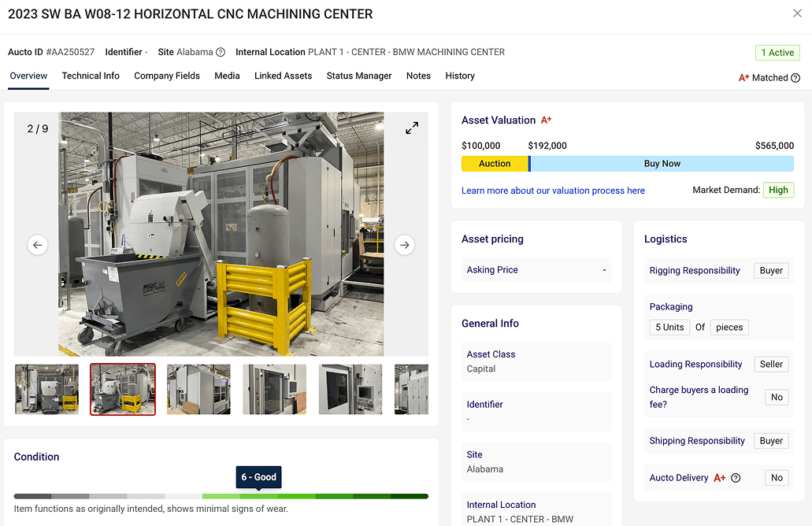Go back to the previous carousel image

[37, 245]
